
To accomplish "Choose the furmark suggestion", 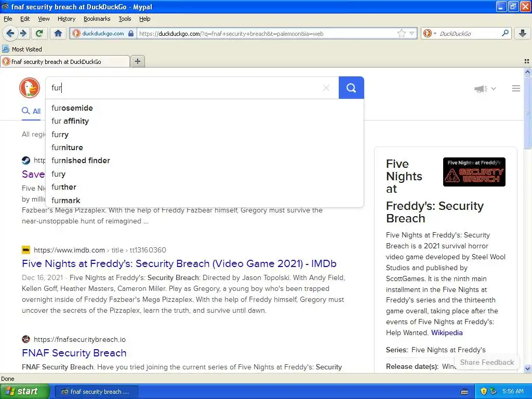I will (x=205, y=200).
